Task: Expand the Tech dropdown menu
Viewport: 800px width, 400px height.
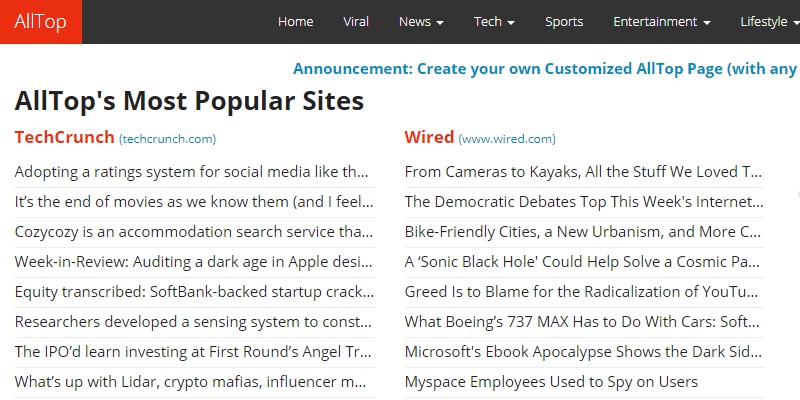Action: coord(494,22)
